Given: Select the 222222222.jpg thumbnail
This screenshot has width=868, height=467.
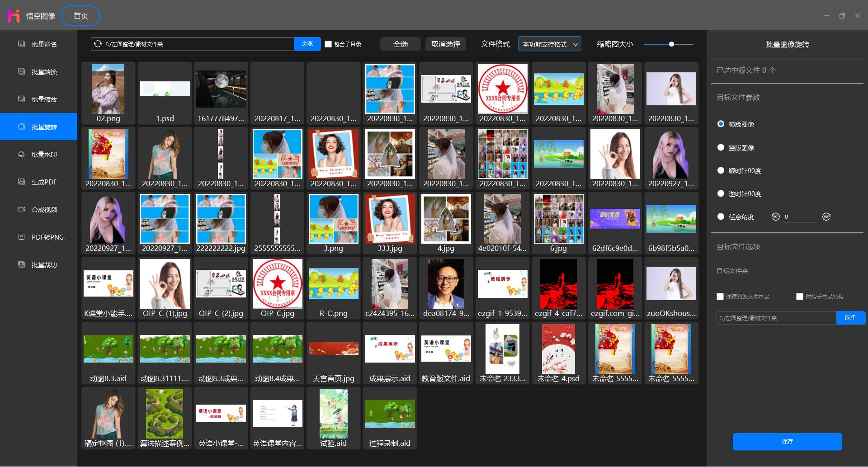Looking at the screenshot, I should 221,223.
